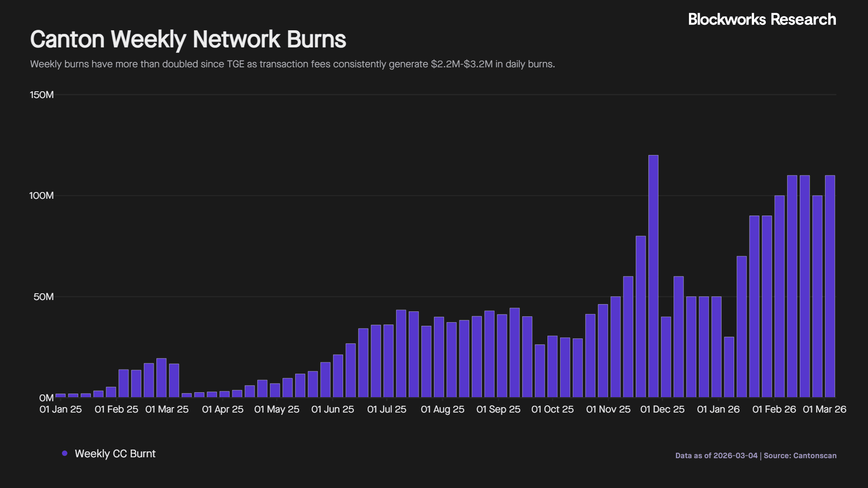The height and width of the screenshot is (488, 868).
Task: Click the chart subtitle about weekly burns
Action: 292,64
